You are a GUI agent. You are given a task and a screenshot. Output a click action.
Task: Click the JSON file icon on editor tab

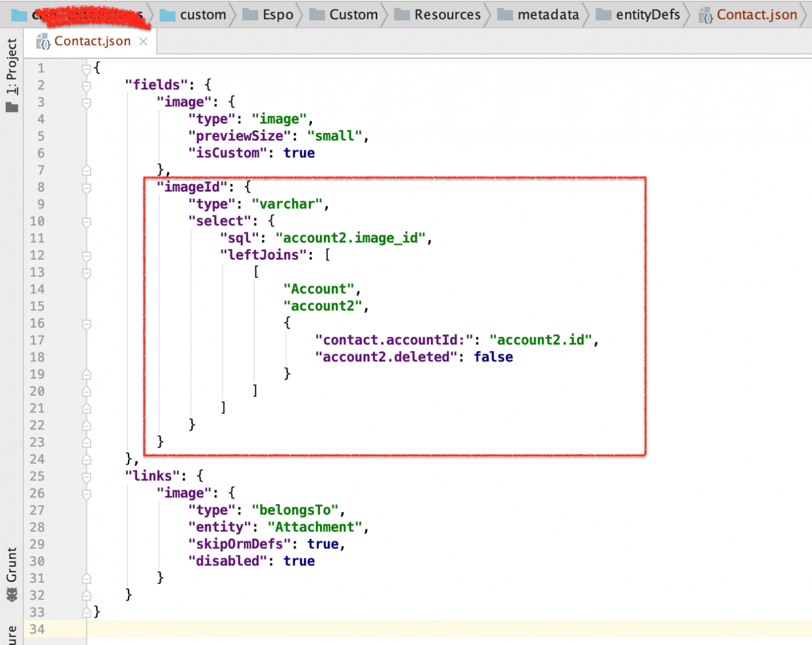(43, 42)
